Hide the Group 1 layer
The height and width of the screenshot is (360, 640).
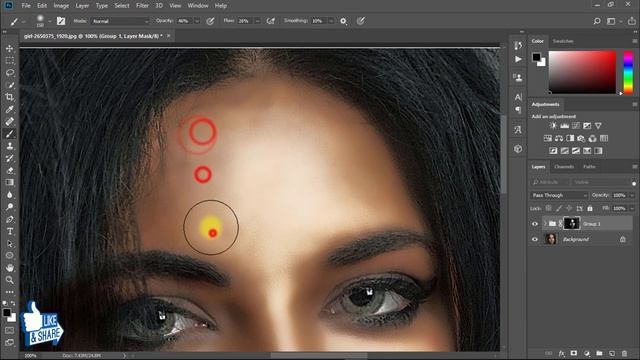535,224
